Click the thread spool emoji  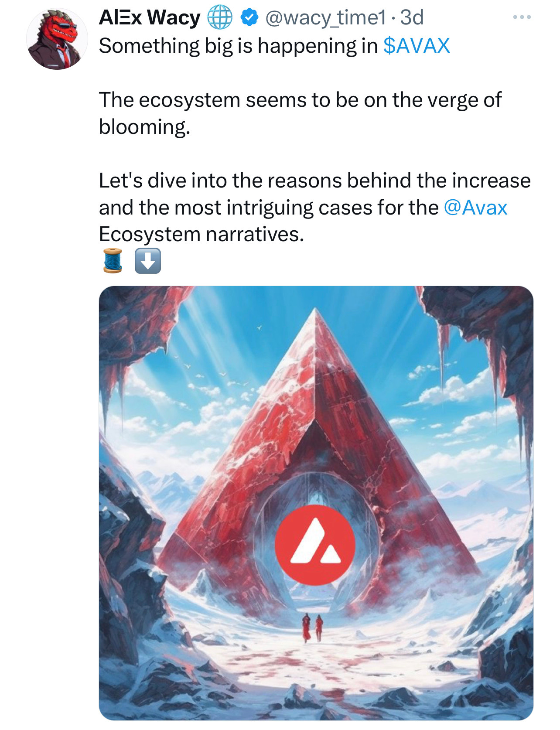pos(113,261)
